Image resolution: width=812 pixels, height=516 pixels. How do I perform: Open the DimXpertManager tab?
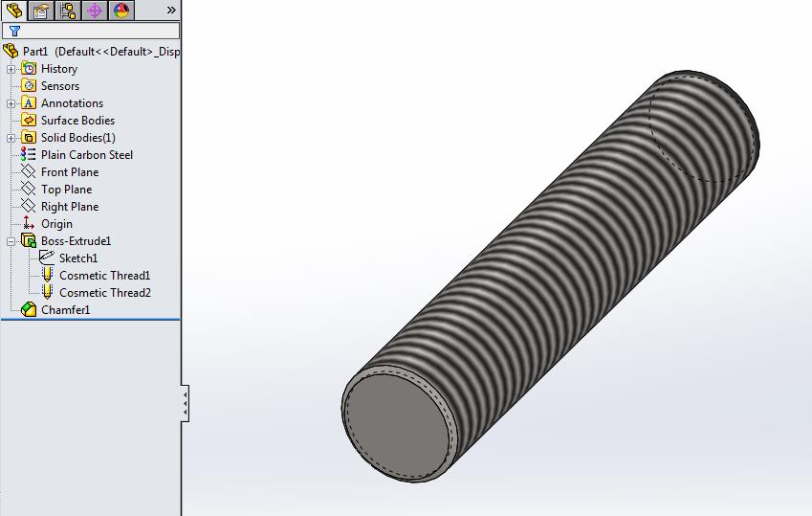95,11
